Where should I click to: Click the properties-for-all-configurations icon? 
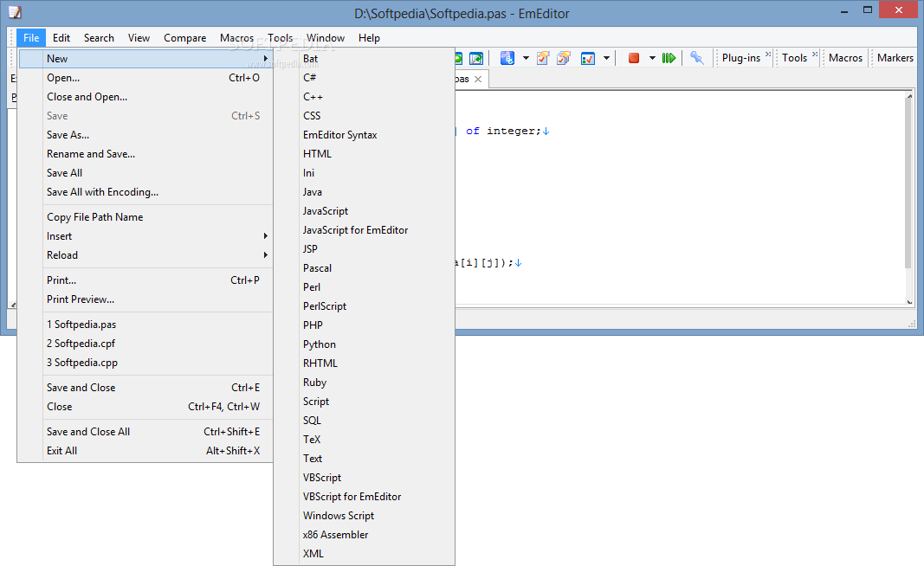click(564, 58)
